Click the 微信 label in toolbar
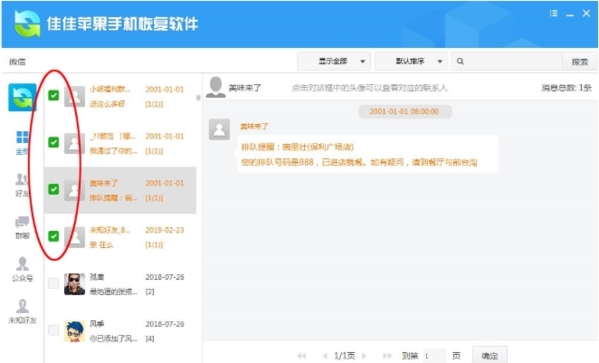The height and width of the screenshot is (363, 599). (x=17, y=62)
